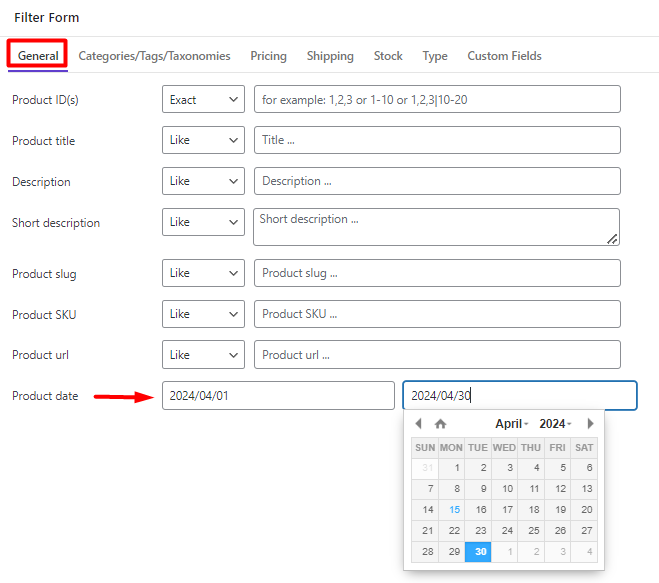
Task: Open the April month selector
Action: click(511, 424)
